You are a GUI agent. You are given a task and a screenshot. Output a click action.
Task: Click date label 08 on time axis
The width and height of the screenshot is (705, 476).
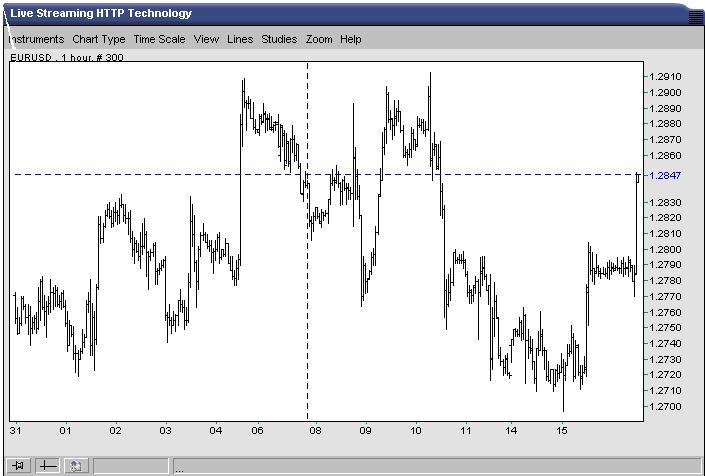click(315, 431)
